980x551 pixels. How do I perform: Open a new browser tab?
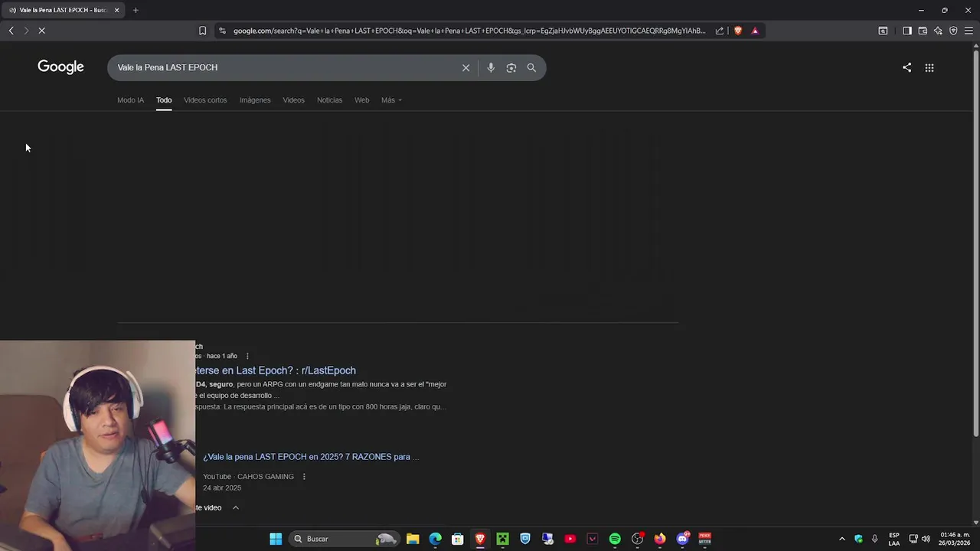pyautogui.click(x=136, y=10)
